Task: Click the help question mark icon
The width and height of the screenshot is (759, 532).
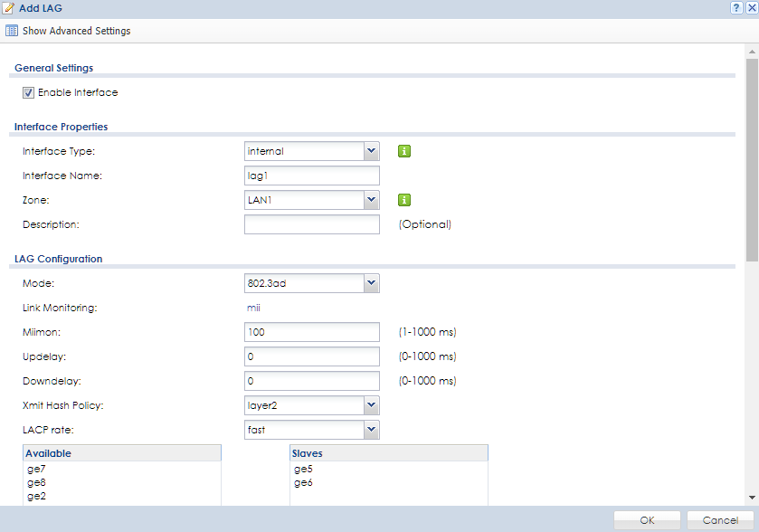Action: coord(738,7)
